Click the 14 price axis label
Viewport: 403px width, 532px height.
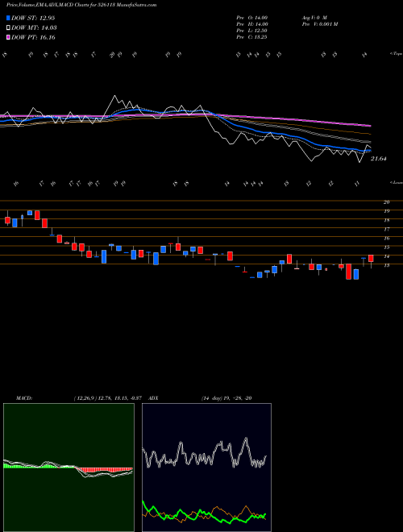(x=386, y=256)
